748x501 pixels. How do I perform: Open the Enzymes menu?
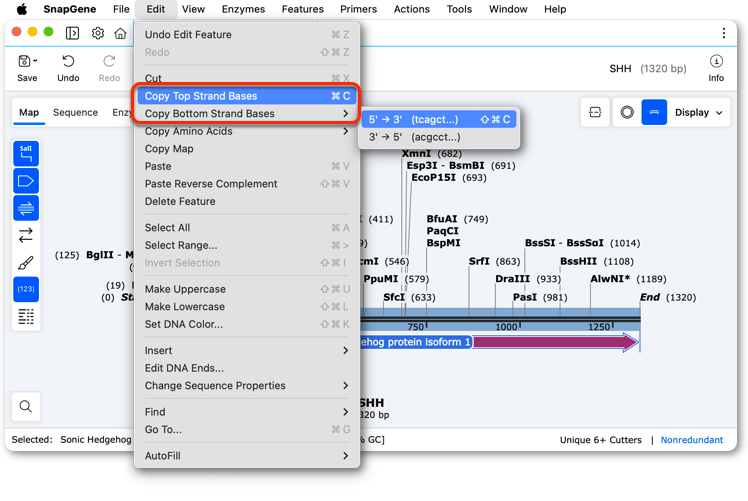coord(243,9)
